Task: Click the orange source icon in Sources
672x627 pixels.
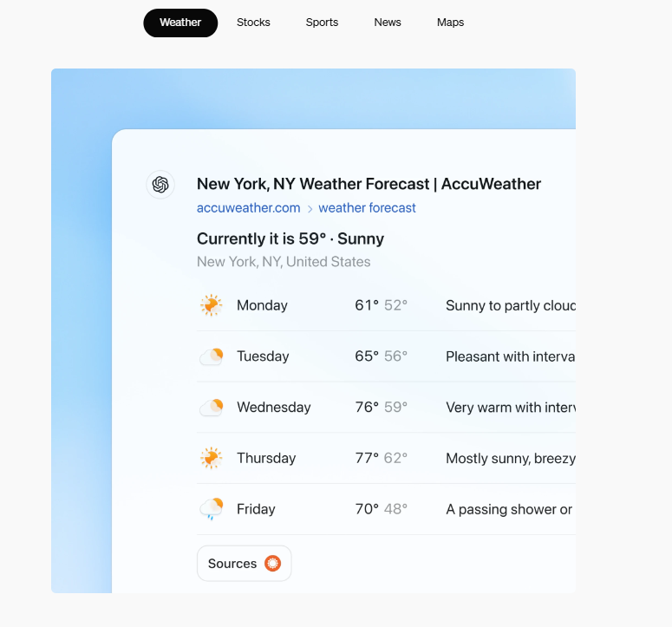Action: pos(272,563)
